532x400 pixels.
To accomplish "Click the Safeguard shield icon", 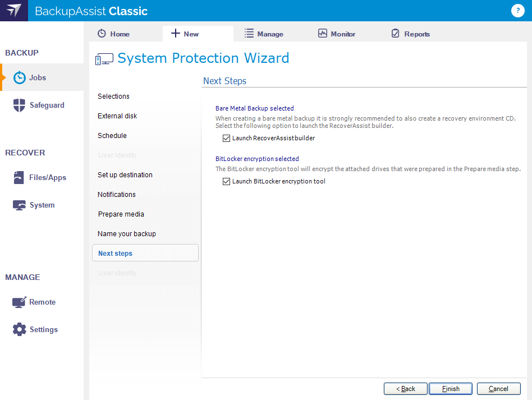I will click(19, 105).
